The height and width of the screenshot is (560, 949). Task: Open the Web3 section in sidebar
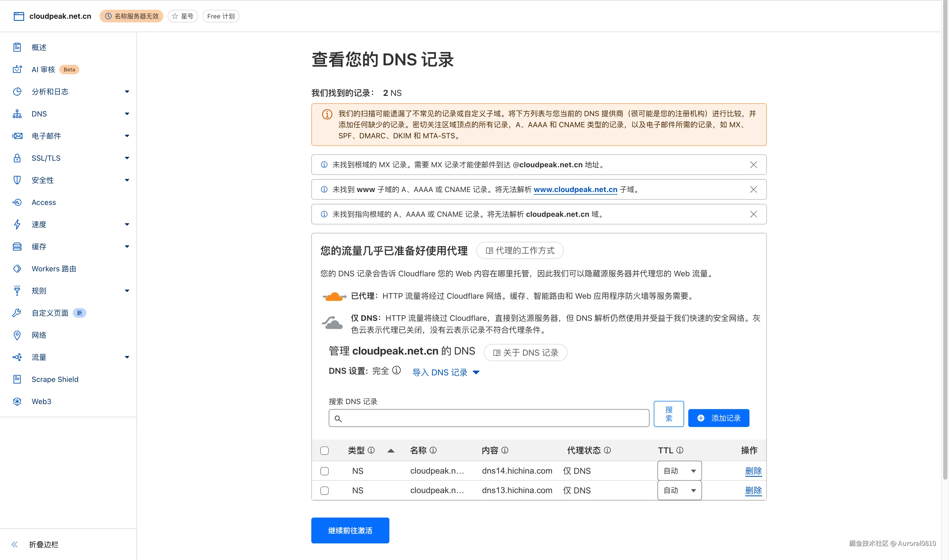coord(41,401)
